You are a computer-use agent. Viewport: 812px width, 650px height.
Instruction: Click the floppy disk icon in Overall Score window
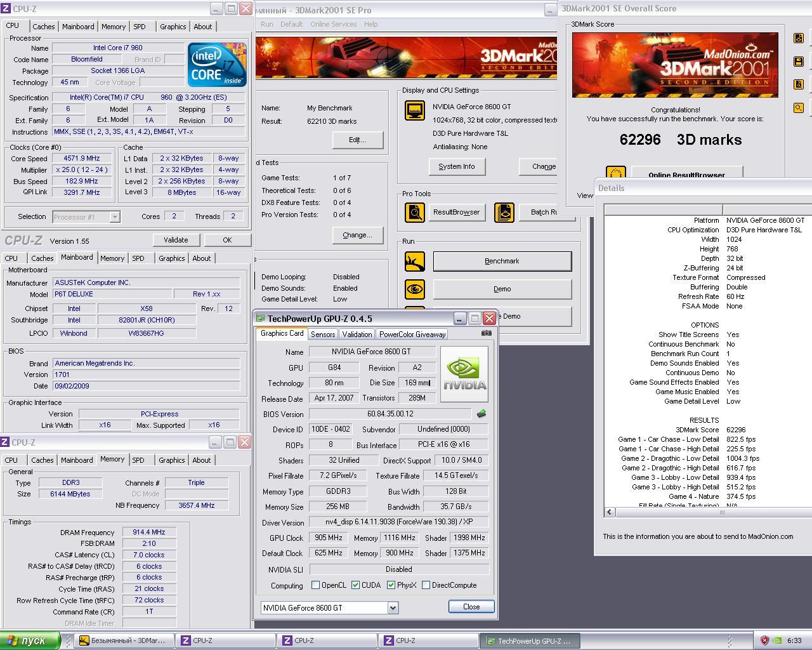[x=799, y=62]
